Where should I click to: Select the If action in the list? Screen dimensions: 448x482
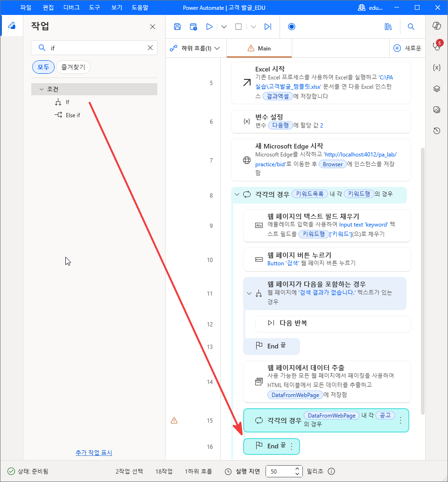(x=67, y=102)
